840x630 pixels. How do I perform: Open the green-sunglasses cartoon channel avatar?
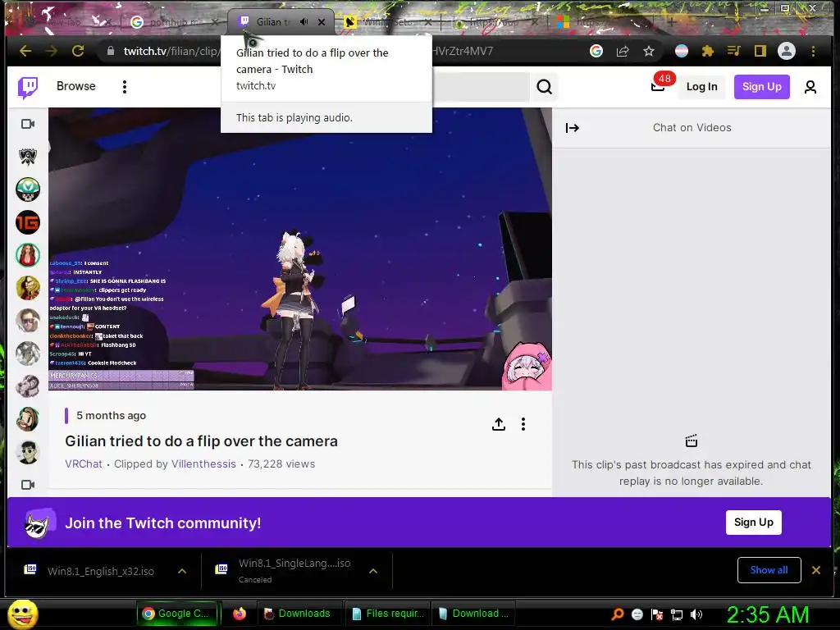point(28,453)
